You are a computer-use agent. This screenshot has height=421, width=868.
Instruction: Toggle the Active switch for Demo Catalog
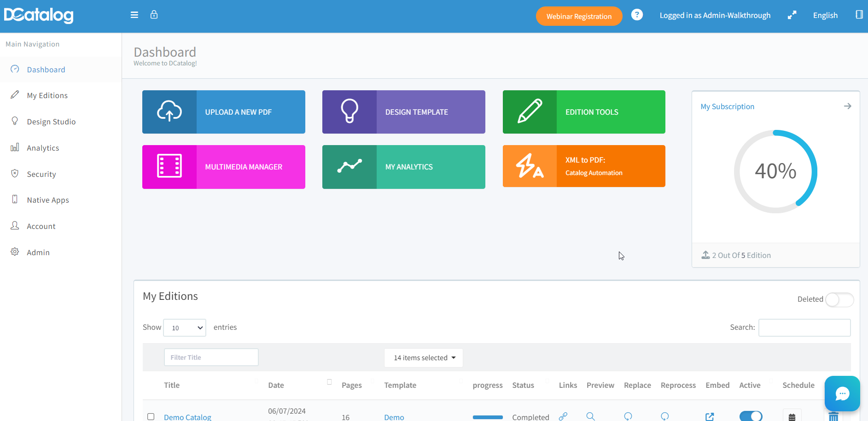(x=751, y=416)
